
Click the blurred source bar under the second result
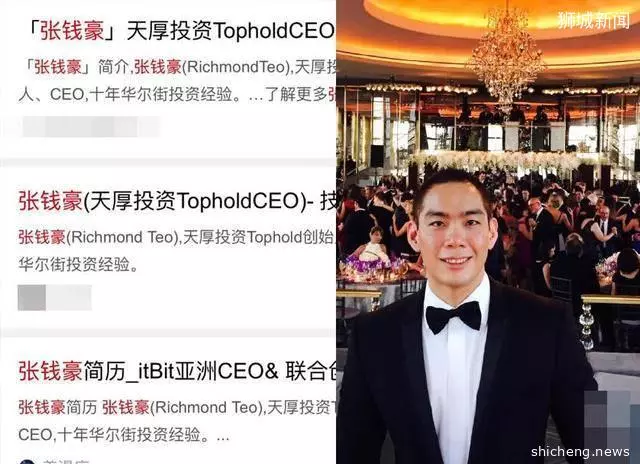[x=54, y=297]
